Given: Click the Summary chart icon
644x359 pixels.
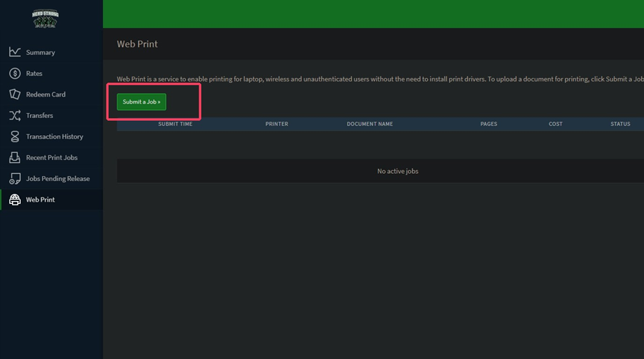Looking at the screenshot, I should click(15, 52).
